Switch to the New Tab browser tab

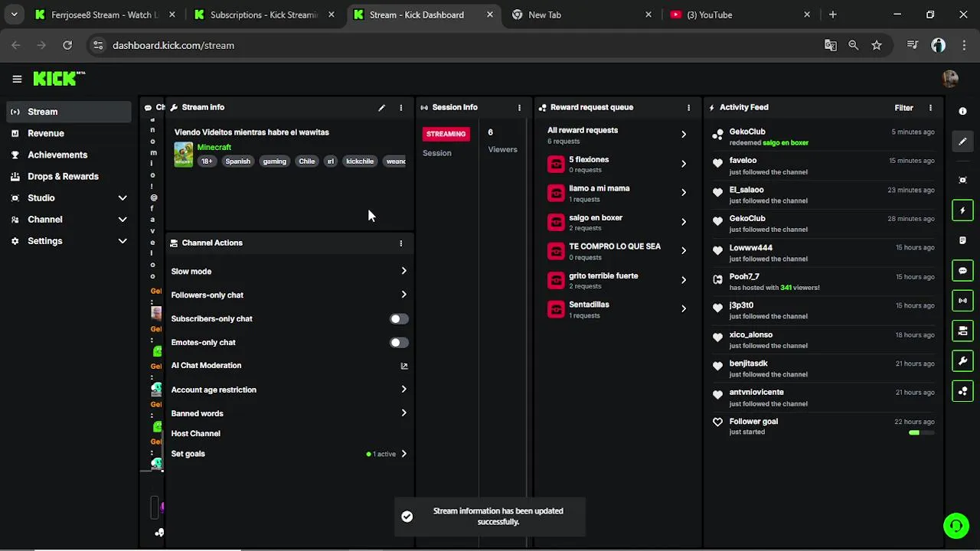[582, 15]
